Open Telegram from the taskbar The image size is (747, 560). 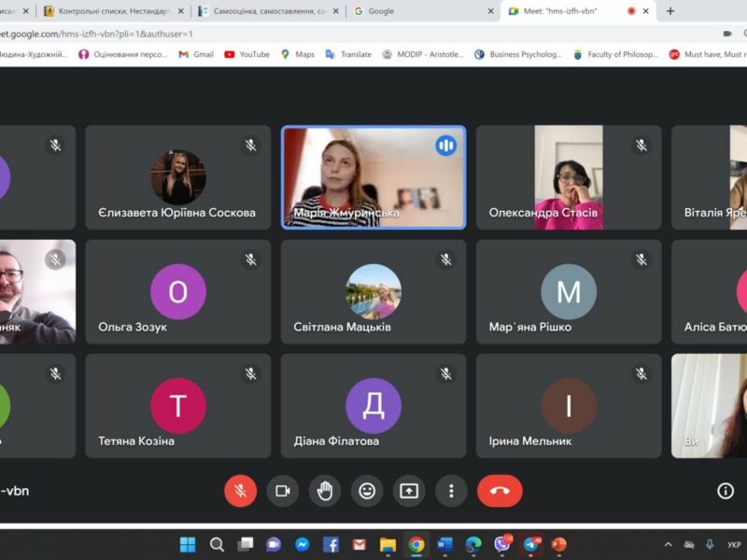[530, 544]
